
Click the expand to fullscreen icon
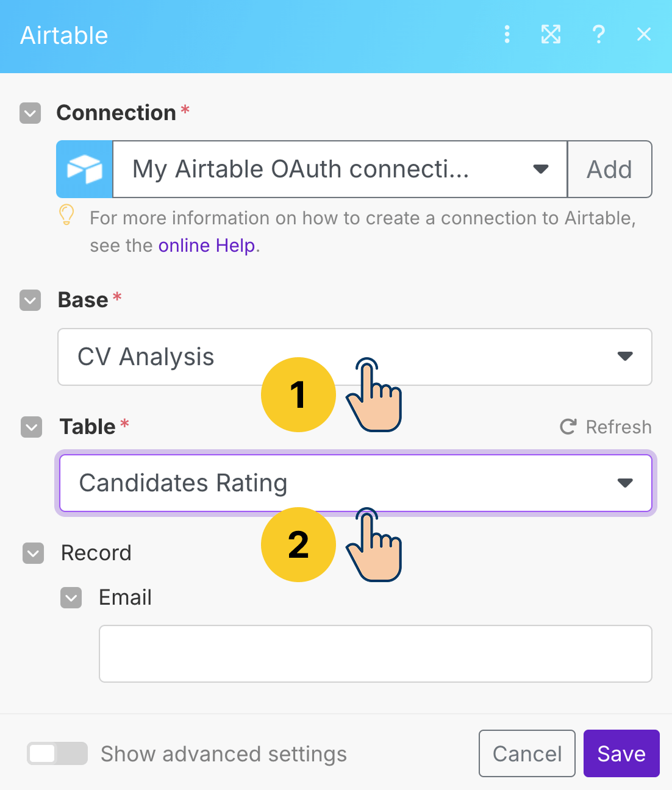click(x=551, y=35)
